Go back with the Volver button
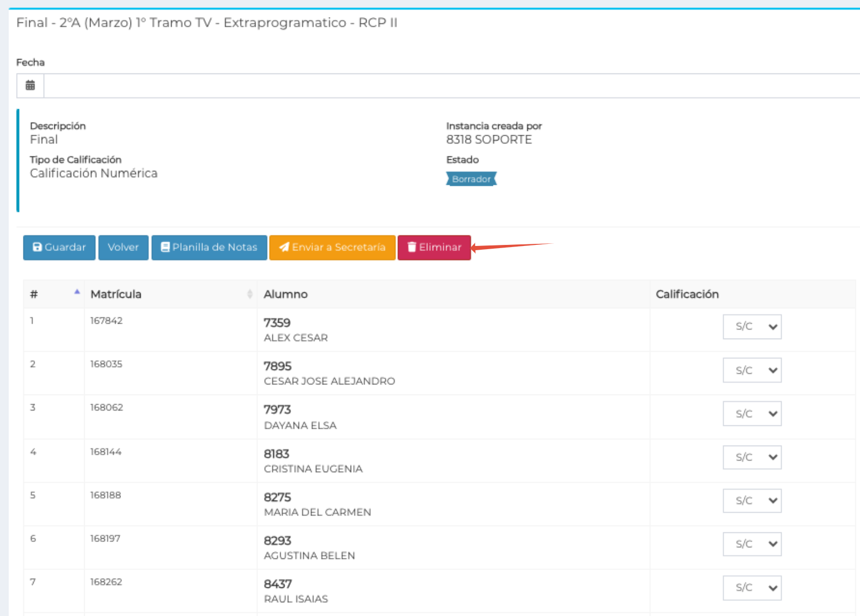 [123, 248]
